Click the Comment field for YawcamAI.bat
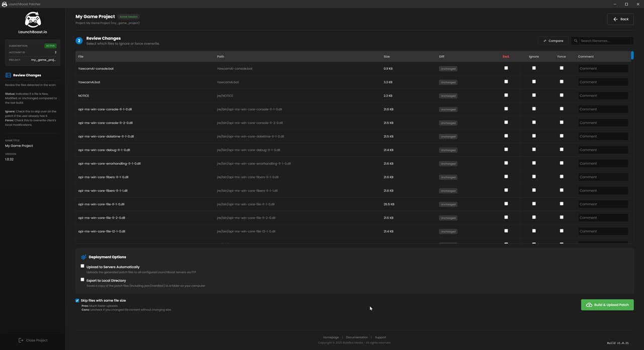Viewport: 644px width, 350px height. tap(603, 82)
